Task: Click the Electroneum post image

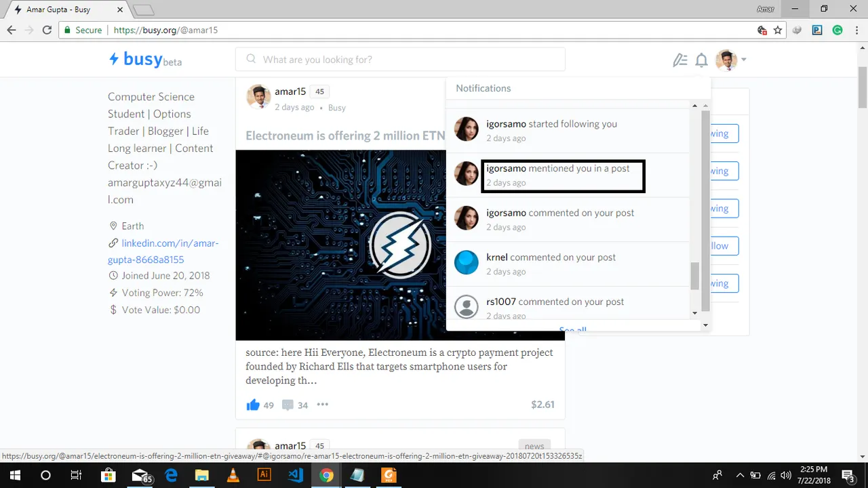Action: pos(341,245)
